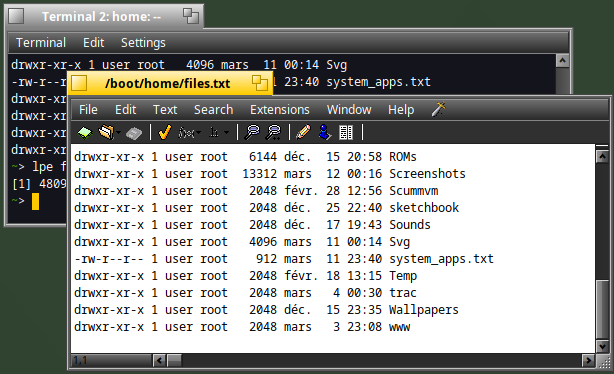This screenshot has width=614, height=374.
Task: Toggle the soft wrap columns icon
Action: coord(346,132)
